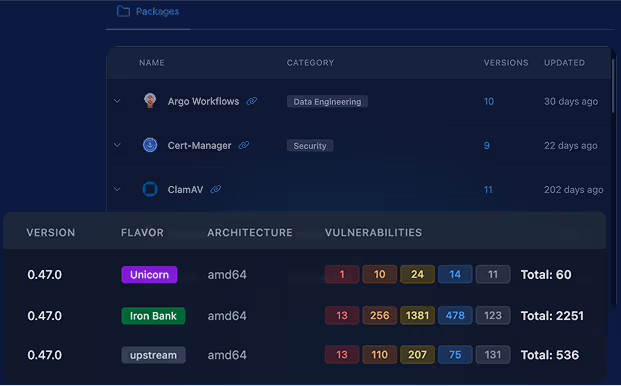Click the Argo Workflows package logo
The height and width of the screenshot is (386, 621).
pos(150,101)
